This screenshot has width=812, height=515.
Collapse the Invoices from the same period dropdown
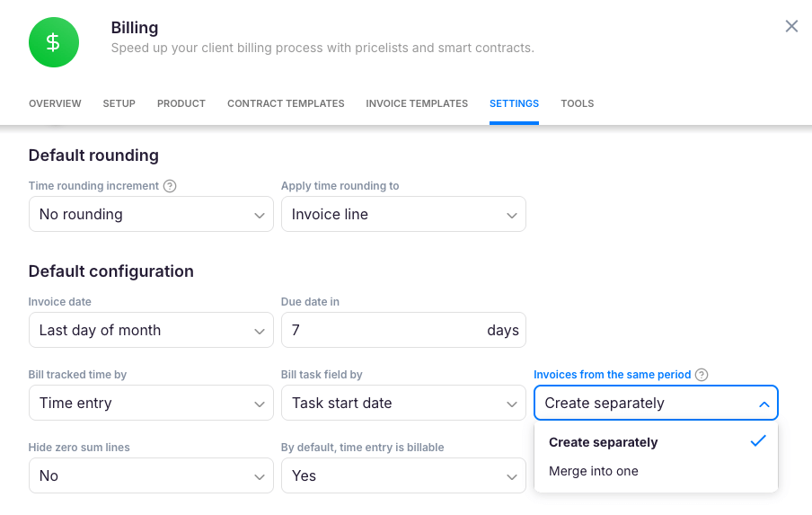(656, 404)
